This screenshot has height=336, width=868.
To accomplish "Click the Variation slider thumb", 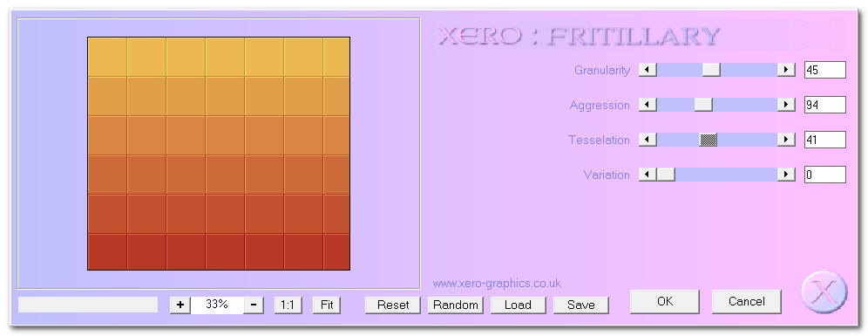I will tap(666, 175).
